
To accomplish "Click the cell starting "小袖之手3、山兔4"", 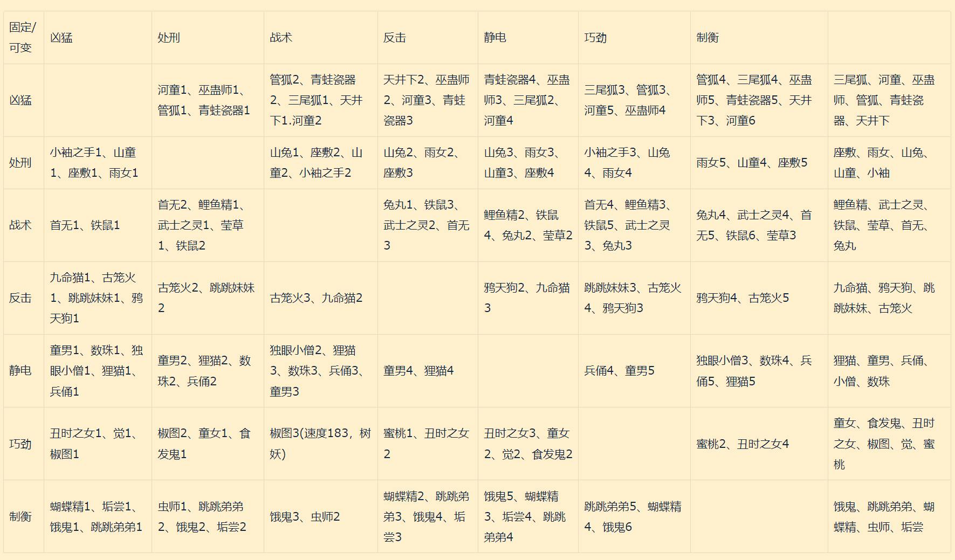I will (634, 163).
